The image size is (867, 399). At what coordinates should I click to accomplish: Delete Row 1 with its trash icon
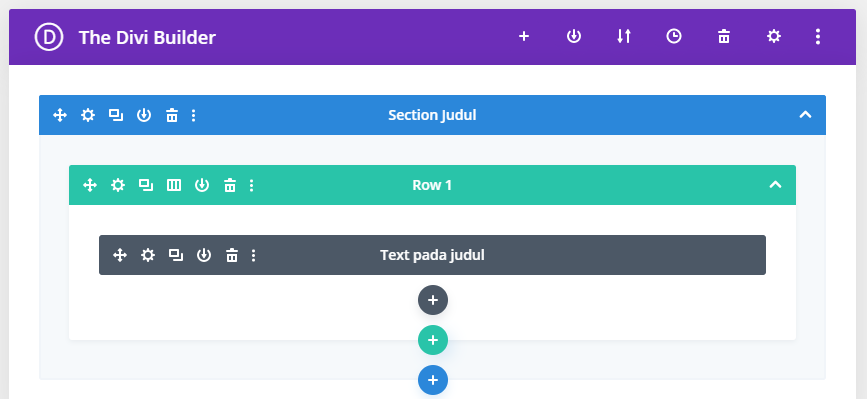click(x=230, y=185)
